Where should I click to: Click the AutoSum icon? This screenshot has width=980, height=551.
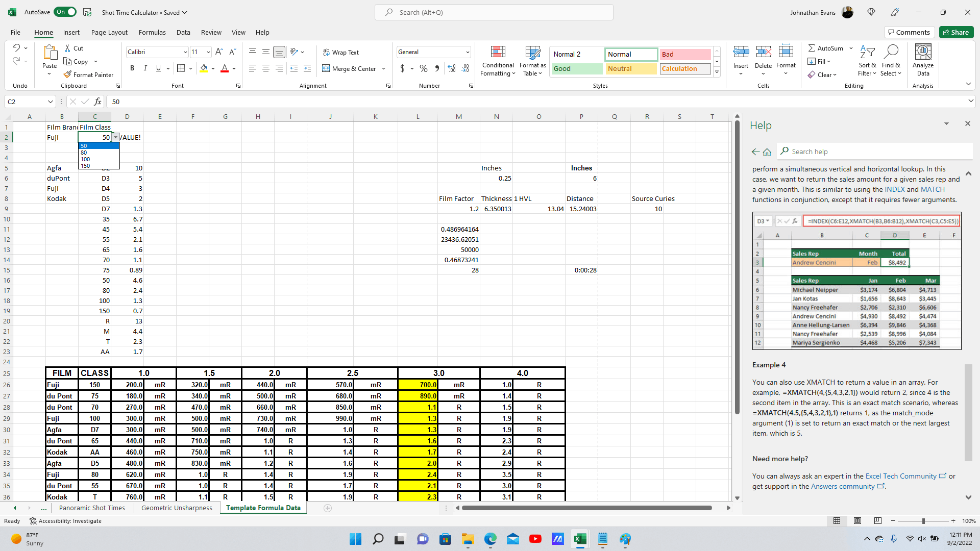click(812, 48)
